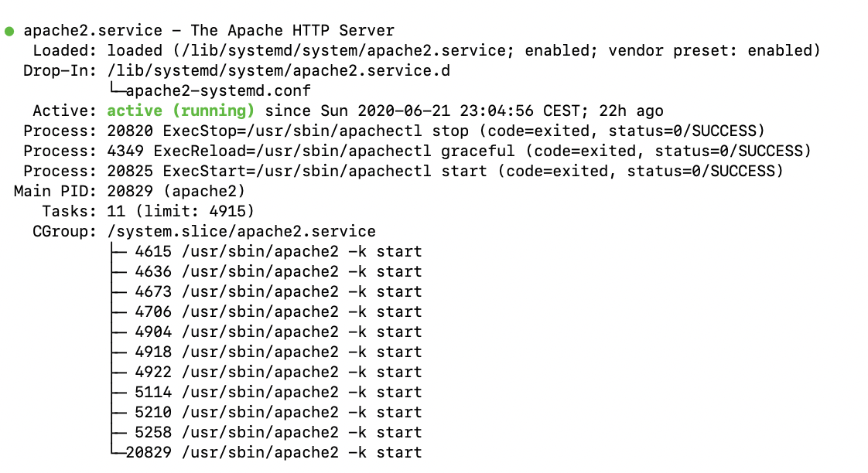Viewport: 868px width, 473px height.
Task: Click the CGroup path /system.slice/apache2.service
Action: coord(241,232)
